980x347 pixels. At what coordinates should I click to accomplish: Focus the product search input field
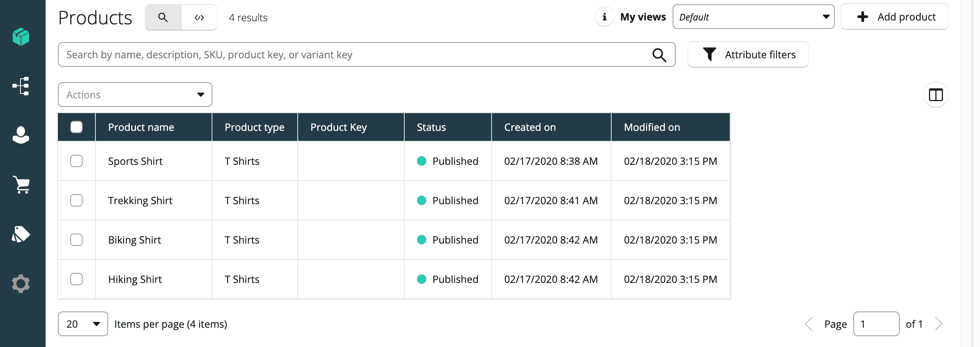(355, 54)
